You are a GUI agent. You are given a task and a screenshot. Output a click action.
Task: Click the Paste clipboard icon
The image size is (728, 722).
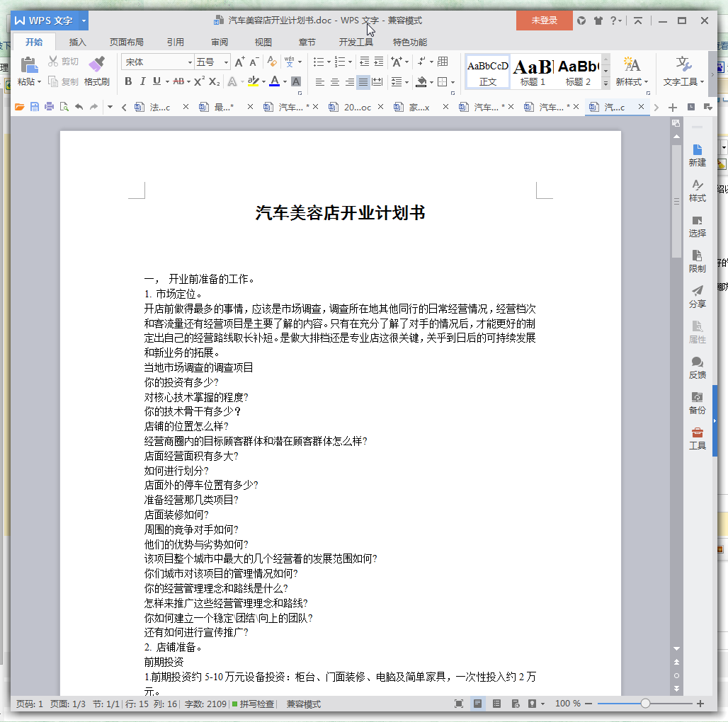coord(29,64)
